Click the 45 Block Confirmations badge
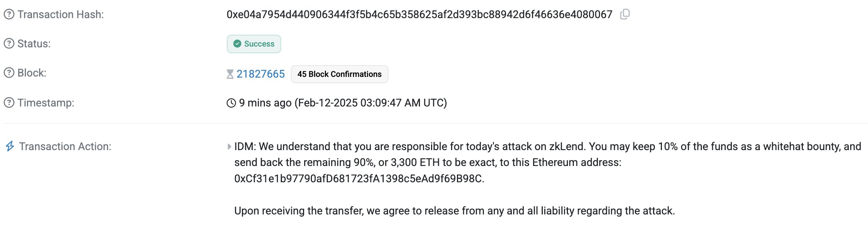The height and width of the screenshot is (227, 868). pyautogui.click(x=339, y=74)
